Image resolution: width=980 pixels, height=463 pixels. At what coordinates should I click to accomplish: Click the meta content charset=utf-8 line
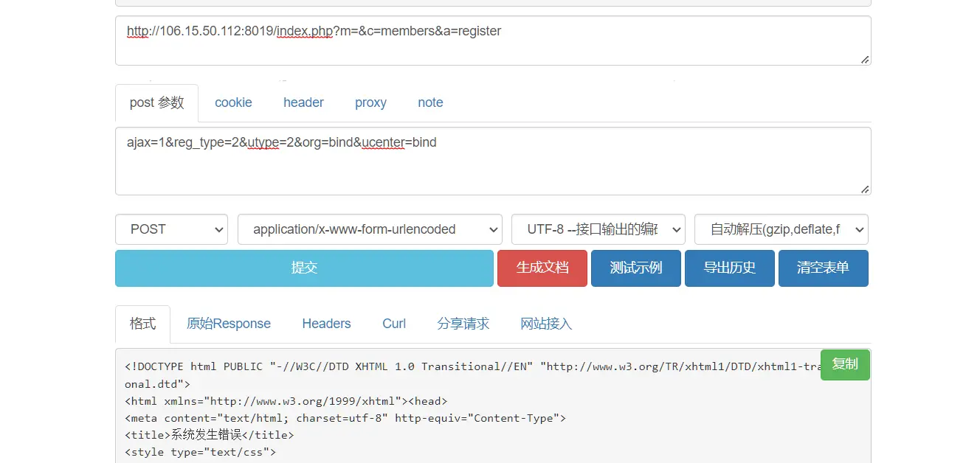(345, 418)
